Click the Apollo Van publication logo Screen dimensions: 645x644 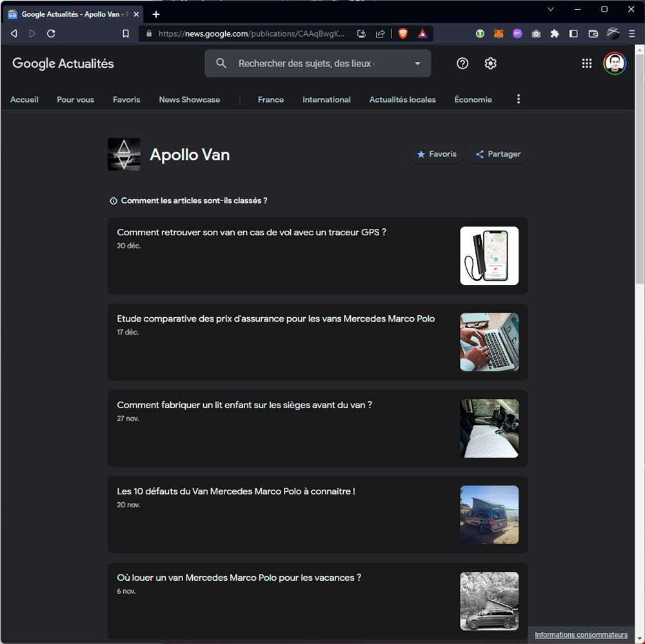point(124,154)
